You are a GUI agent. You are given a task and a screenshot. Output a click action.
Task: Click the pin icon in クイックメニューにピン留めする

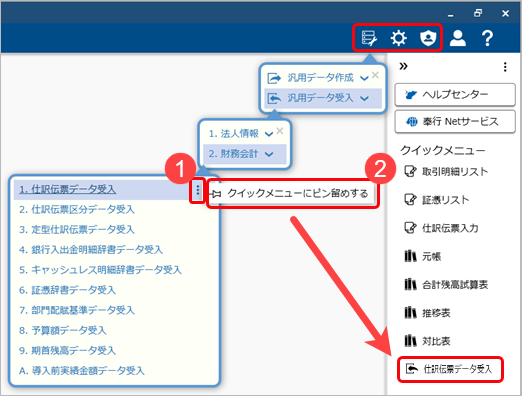pos(217,194)
